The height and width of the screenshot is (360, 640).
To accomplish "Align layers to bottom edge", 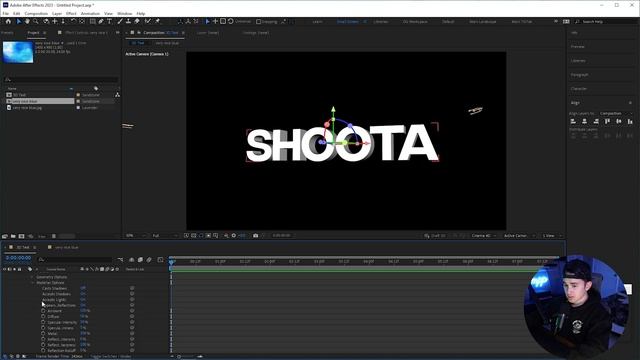I will pos(630,121).
